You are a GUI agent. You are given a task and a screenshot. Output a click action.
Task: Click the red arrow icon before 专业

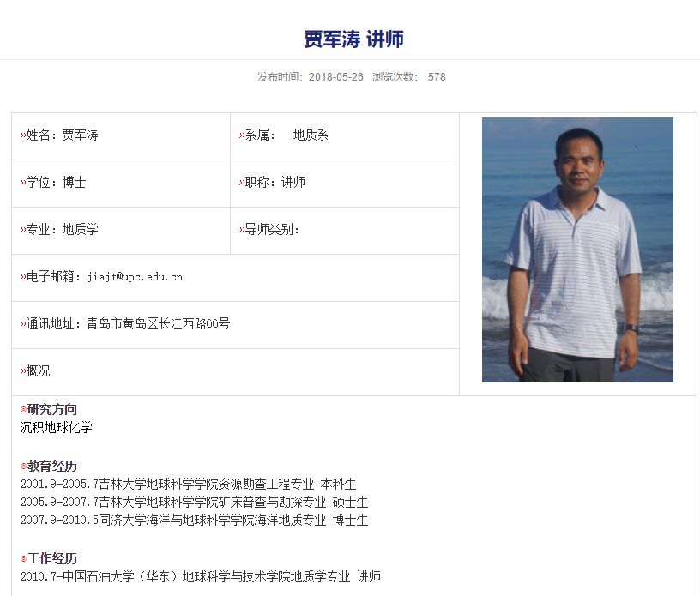pos(23,230)
